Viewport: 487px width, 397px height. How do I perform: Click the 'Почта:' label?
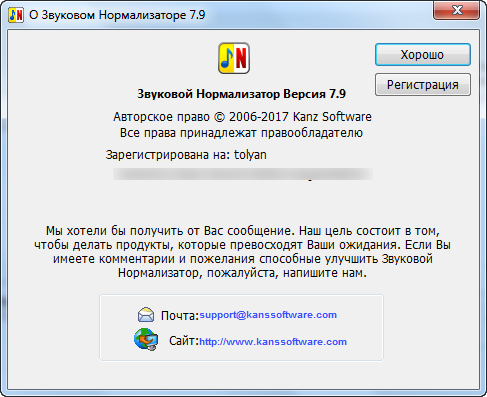180,316
